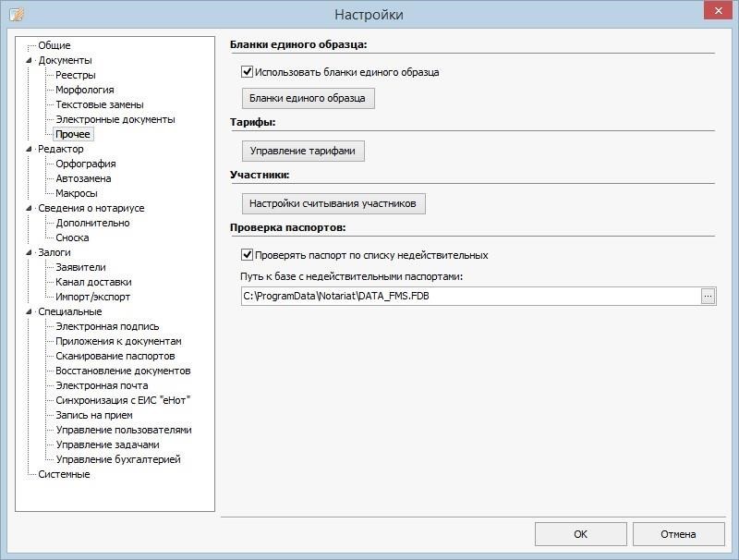Select Общие in the settings tree
Image resolution: width=739 pixels, height=560 pixels.
(x=55, y=45)
